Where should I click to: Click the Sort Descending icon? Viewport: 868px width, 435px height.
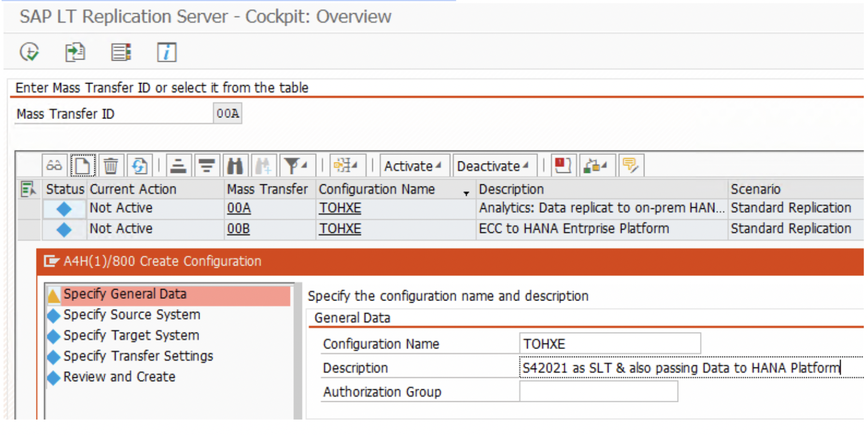(207, 166)
